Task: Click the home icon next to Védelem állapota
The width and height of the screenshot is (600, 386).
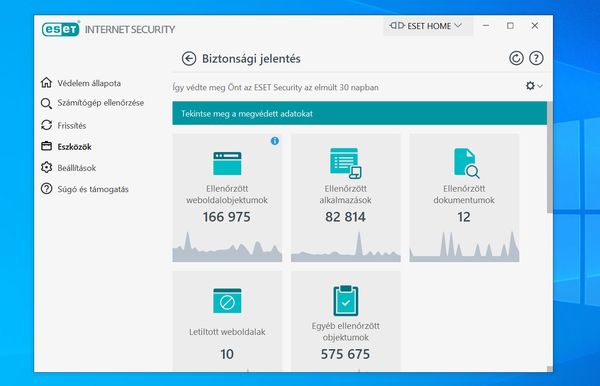Action: click(x=46, y=82)
